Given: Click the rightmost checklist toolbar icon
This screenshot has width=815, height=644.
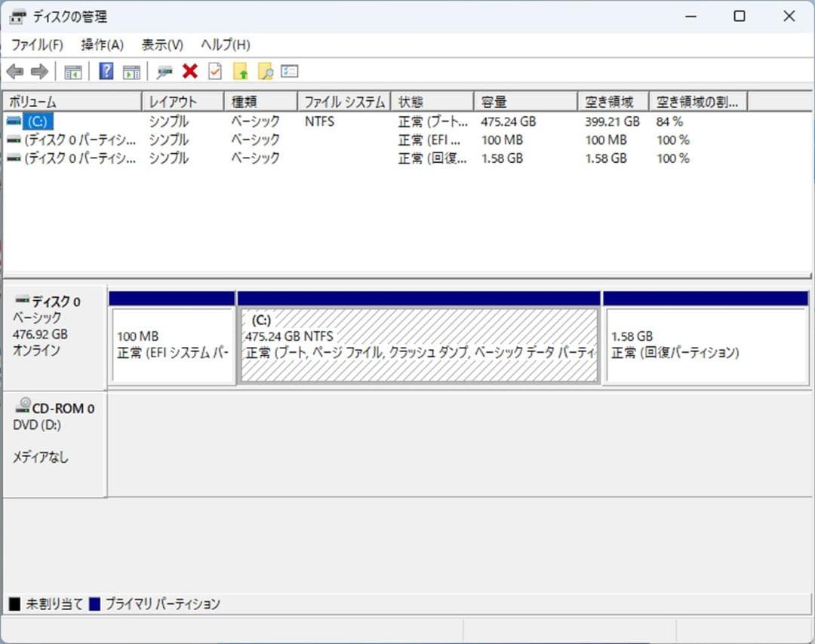Looking at the screenshot, I should (290, 71).
